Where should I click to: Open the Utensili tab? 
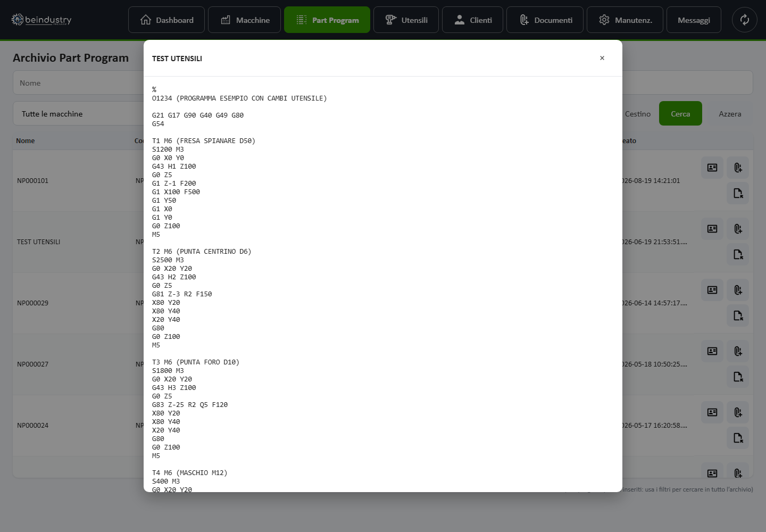tap(406, 20)
